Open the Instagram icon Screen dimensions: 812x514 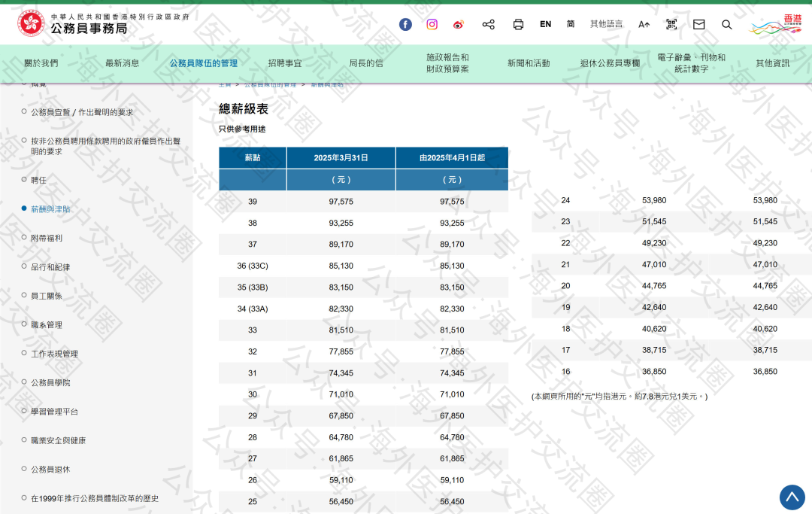pos(432,24)
